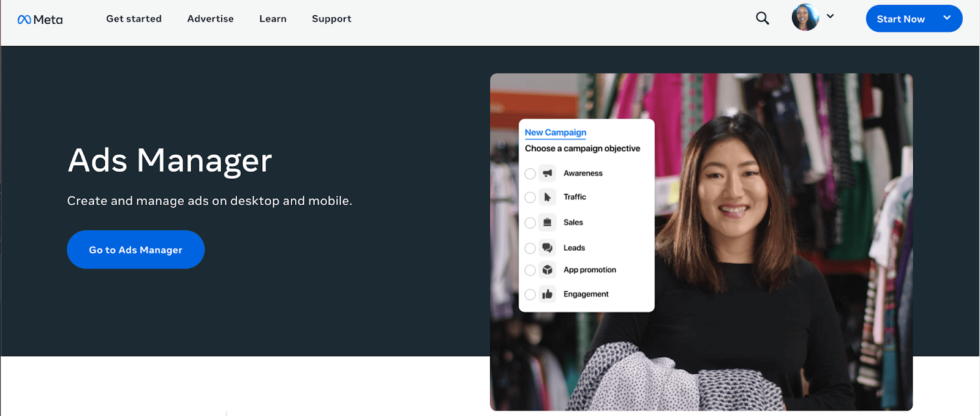Expand the Start Now dropdown arrow
980x416 pixels.
click(x=947, y=18)
